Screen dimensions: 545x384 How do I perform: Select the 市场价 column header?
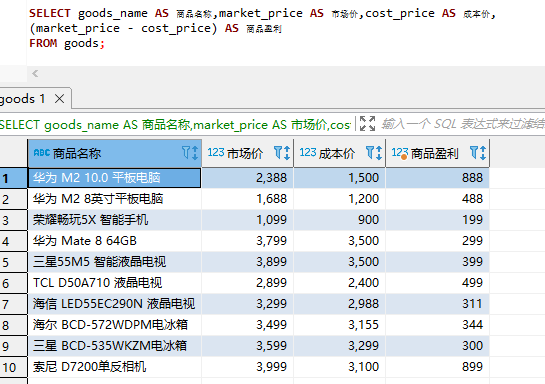click(x=247, y=153)
